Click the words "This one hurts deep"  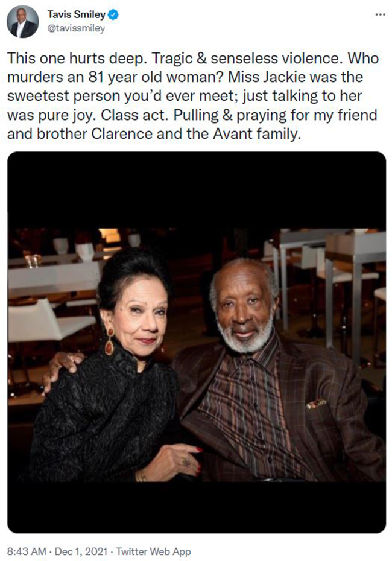[x=77, y=59]
